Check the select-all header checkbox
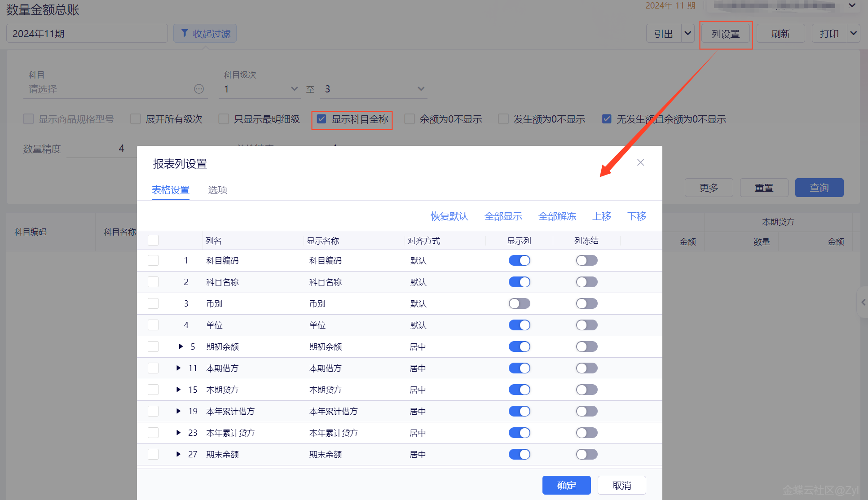The image size is (868, 500). [153, 240]
